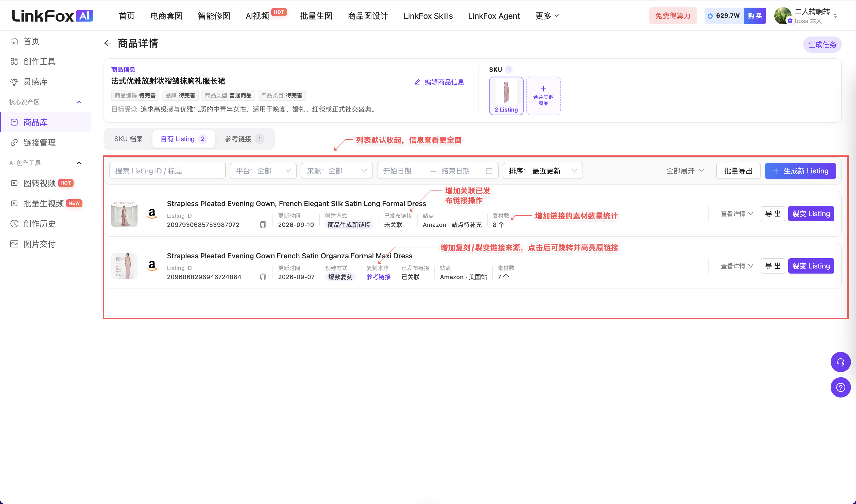
Task: Click 裂变 Listing for the 2026-09-10 listing
Action: click(811, 214)
